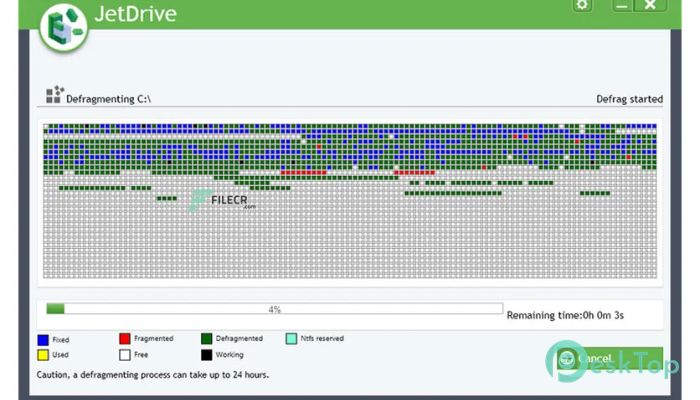Select the red Fragmented legend swatch
Viewport: 700px width, 400px height.
tap(125, 339)
